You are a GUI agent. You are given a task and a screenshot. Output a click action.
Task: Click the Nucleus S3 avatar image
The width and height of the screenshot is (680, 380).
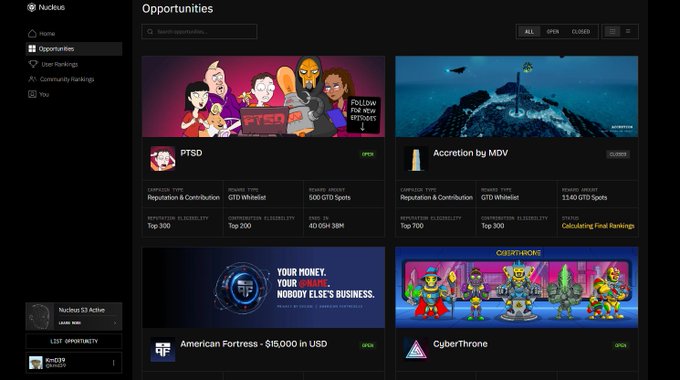[39, 316]
